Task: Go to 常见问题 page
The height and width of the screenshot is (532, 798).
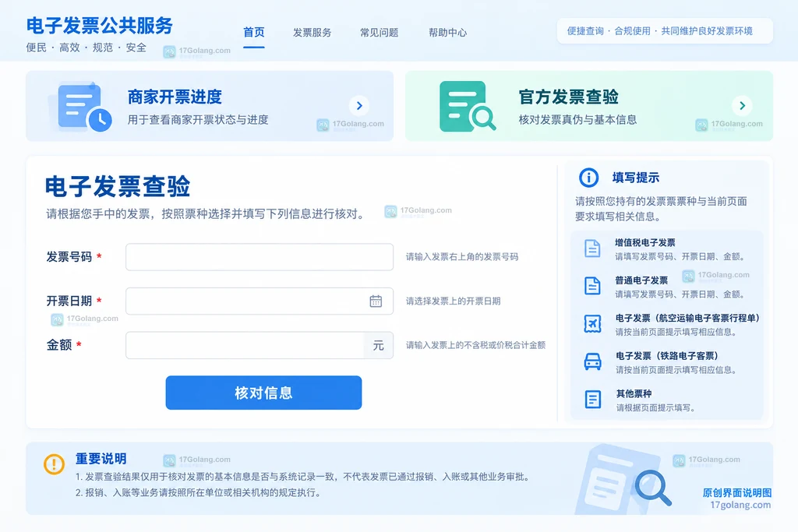Action: click(380, 33)
